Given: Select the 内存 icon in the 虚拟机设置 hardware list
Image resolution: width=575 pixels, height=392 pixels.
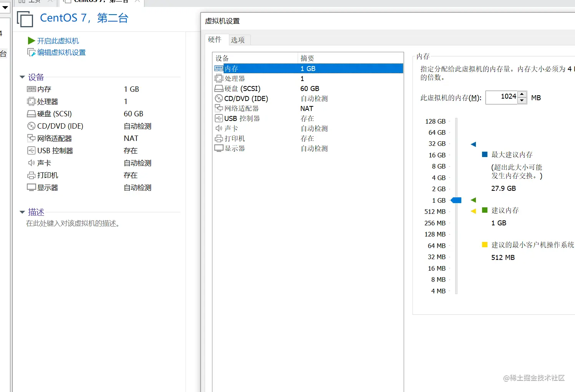Looking at the screenshot, I should coord(219,68).
